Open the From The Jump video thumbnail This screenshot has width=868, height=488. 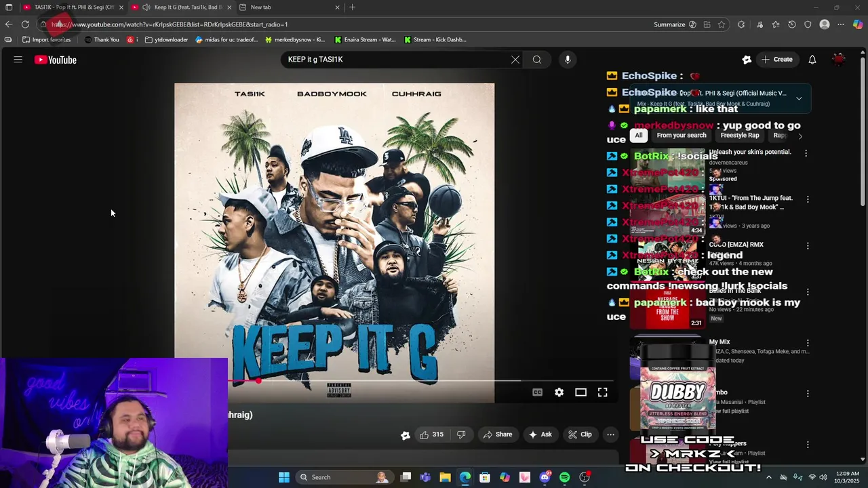coord(668,214)
